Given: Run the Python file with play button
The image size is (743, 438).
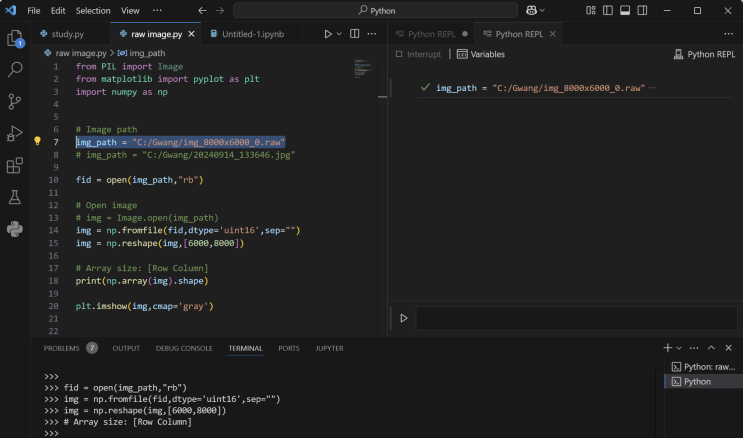Looking at the screenshot, I should (x=327, y=34).
